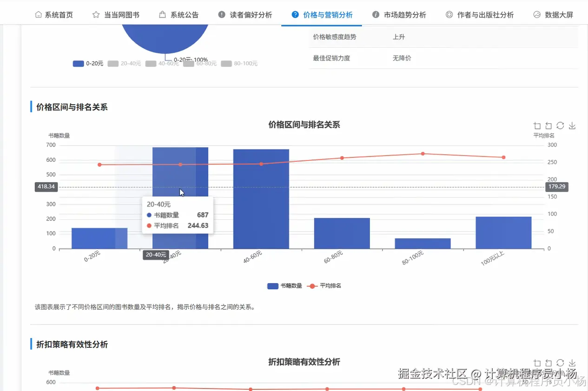Save 折扣策略有效性分析 chart as image
Screen dimensions: 588x391
tap(572, 363)
